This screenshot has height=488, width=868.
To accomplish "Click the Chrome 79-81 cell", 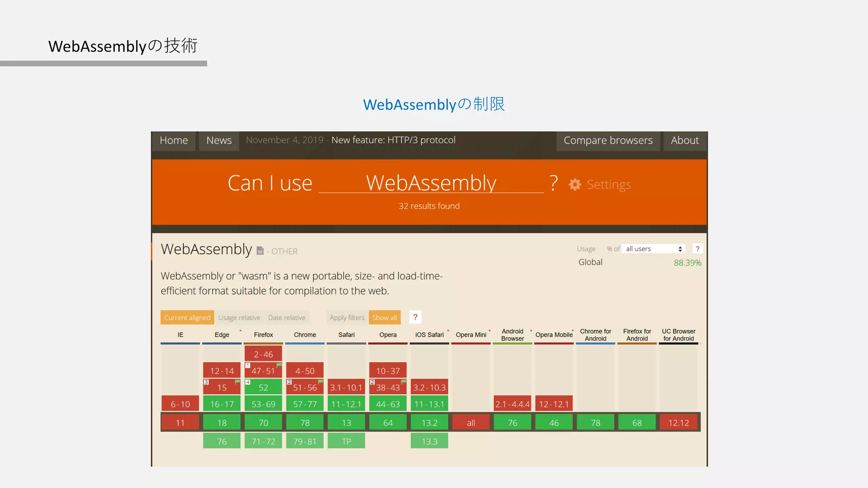I will point(305,441).
